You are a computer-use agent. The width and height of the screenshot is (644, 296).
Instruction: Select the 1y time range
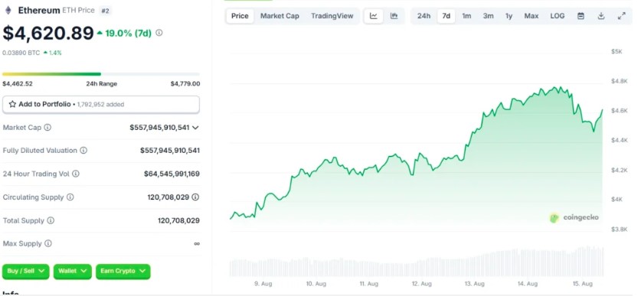pyautogui.click(x=509, y=16)
